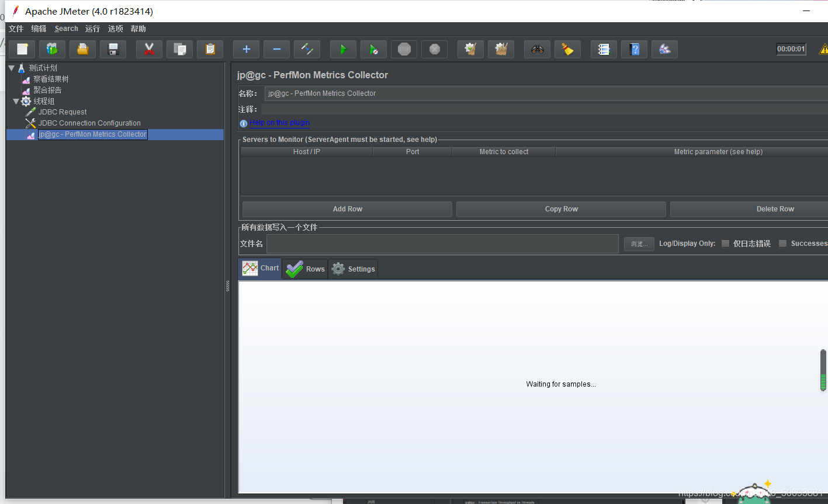The image size is (828, 504).
Task: Collapse the 线程组 tree node
Action: click(x=16, y=101)
